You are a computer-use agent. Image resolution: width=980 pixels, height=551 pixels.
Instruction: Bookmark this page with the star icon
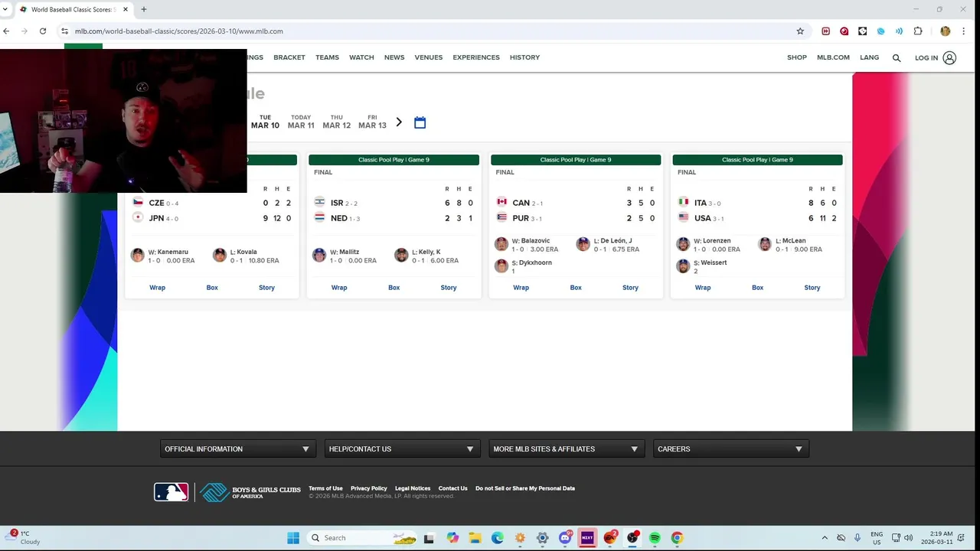tap(800, 31)
